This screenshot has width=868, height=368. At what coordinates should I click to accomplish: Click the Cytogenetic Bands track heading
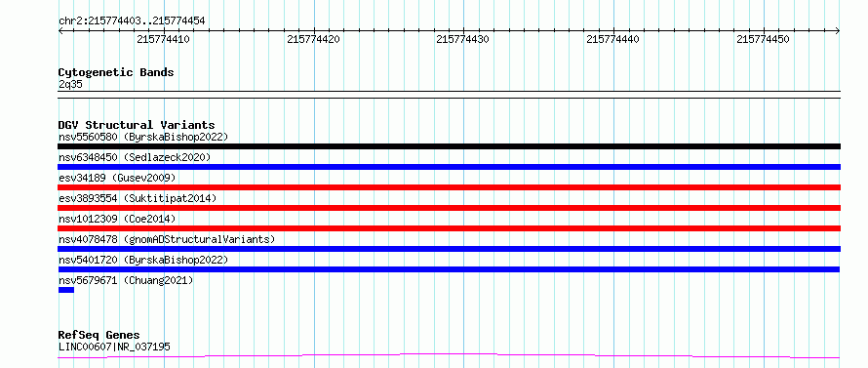(116, 72)
